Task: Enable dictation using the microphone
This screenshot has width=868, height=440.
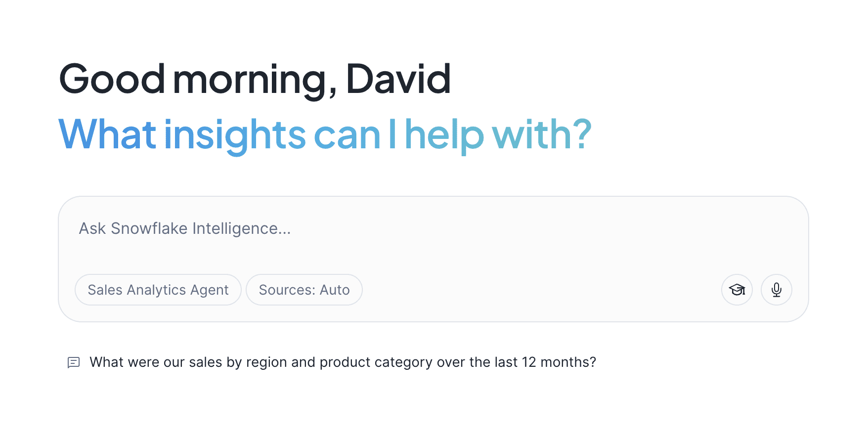Action: click(x=776, y=290)
